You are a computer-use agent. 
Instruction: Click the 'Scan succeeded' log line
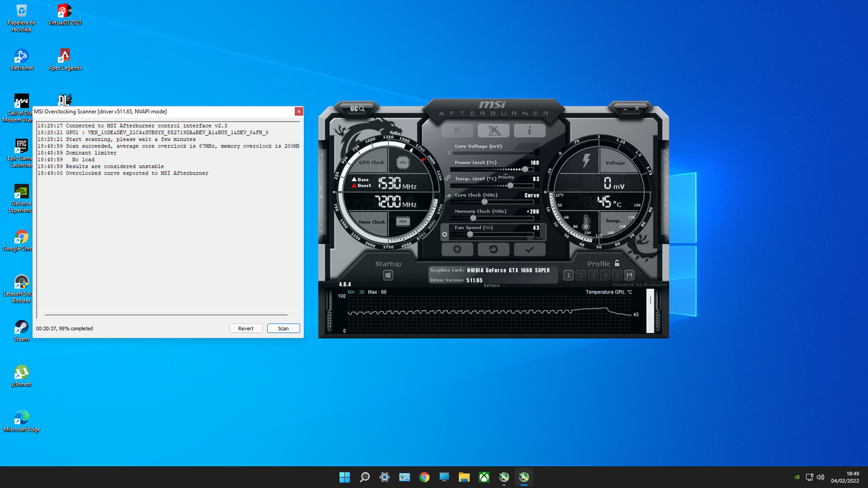[x=168, y=146]
